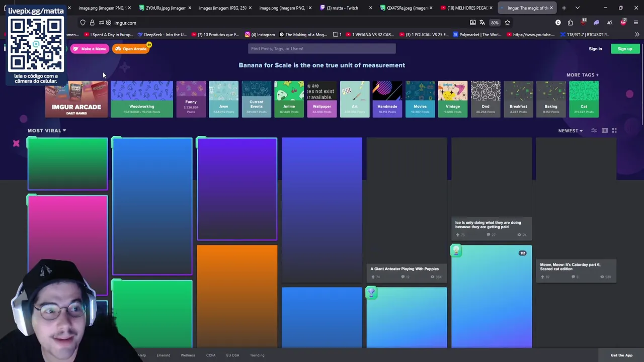Open the red extension icon with badge 12
This screenshot has height=362, width=644.
click(x=584, y=22)
